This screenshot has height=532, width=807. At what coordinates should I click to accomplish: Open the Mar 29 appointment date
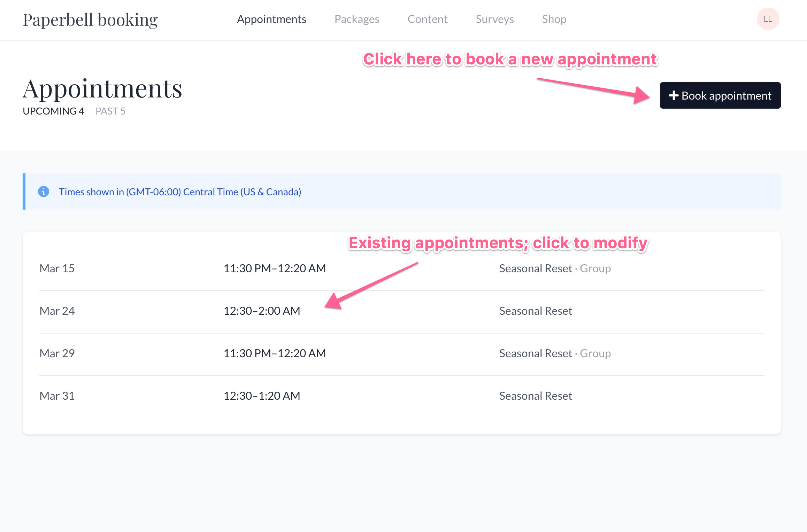pos(57,353)
